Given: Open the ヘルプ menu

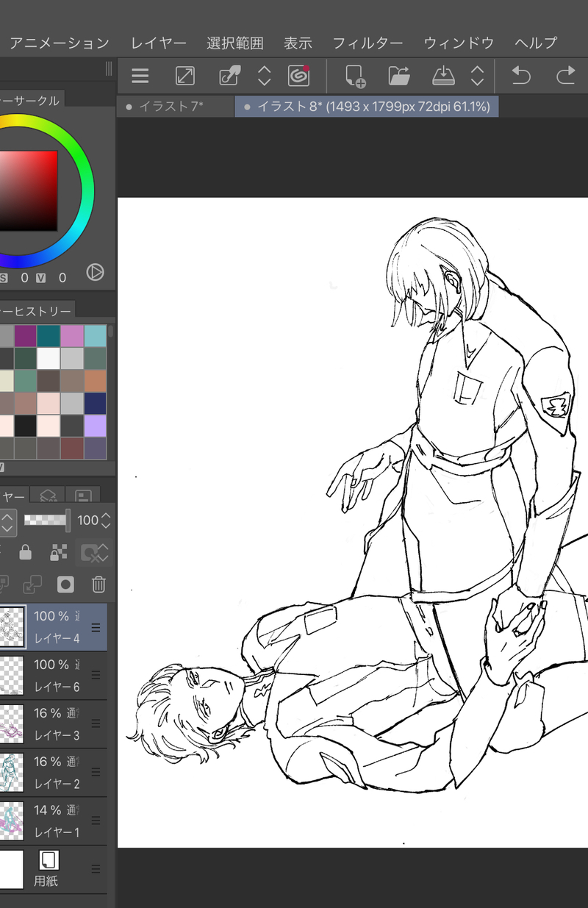Looking at the screenshot, I should (x=536, y=43).
